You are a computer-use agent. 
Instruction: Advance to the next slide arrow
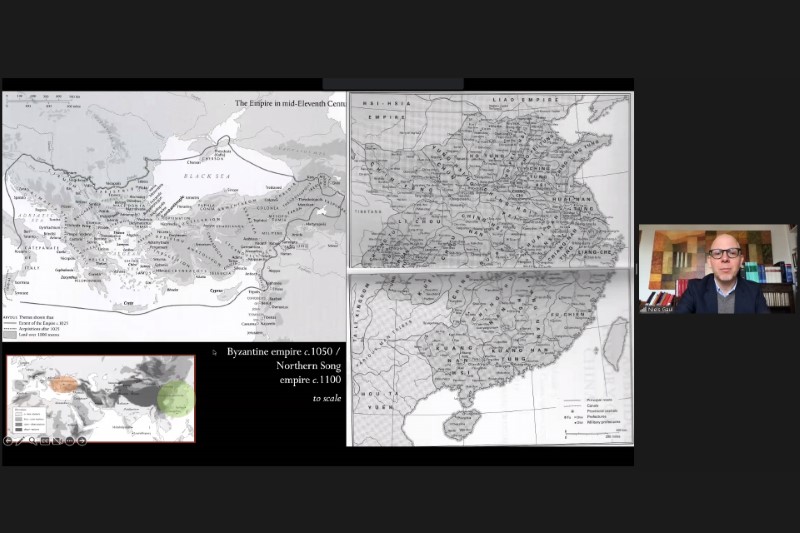pyautogui.click(x=82, y=441)
